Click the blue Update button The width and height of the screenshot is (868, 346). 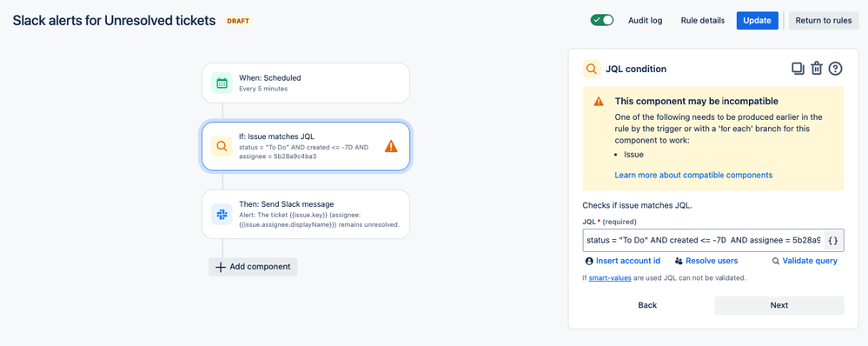click(758, 21)
